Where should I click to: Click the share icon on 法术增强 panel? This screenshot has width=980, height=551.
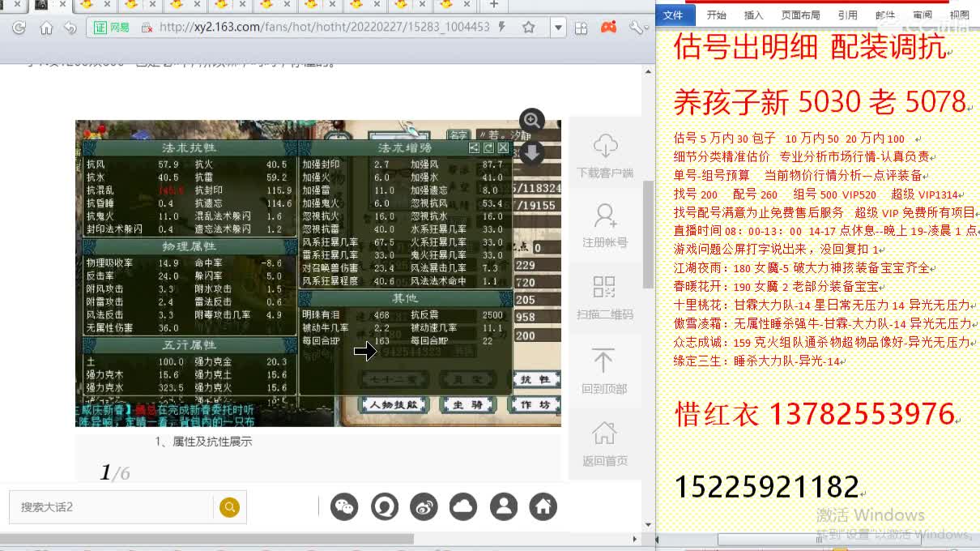[x=474, y=148]
